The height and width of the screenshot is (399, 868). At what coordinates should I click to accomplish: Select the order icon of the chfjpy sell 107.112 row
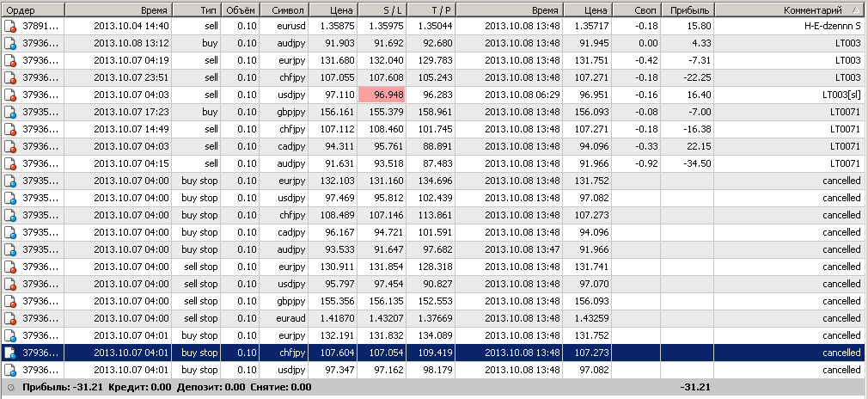click(10, 129)
